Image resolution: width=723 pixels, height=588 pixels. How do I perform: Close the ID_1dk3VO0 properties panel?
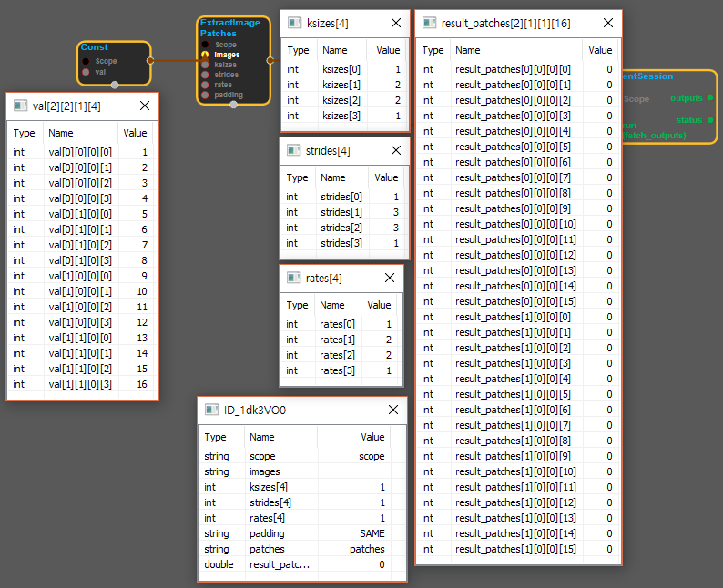392,410
